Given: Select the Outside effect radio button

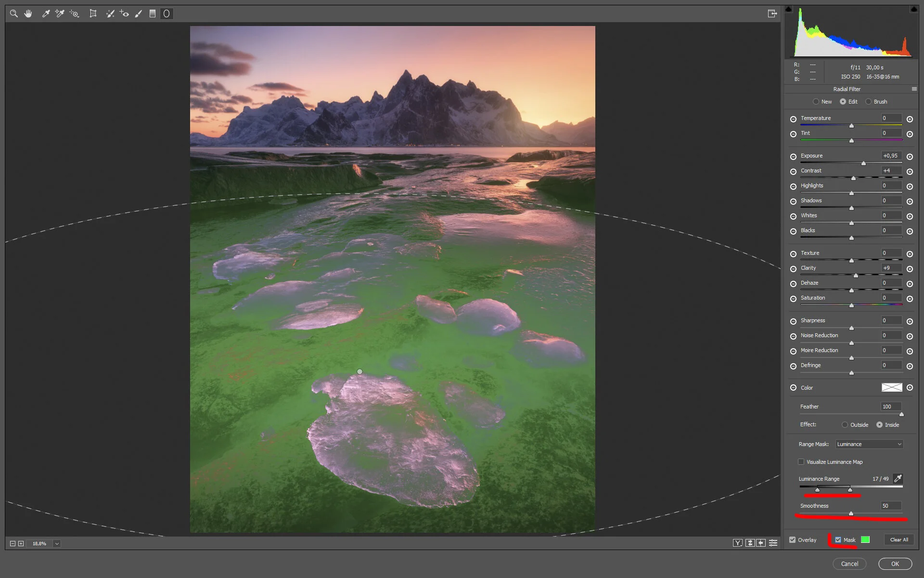Looking at the screenshot, I should pyautogui.click(x=845, y=424).
